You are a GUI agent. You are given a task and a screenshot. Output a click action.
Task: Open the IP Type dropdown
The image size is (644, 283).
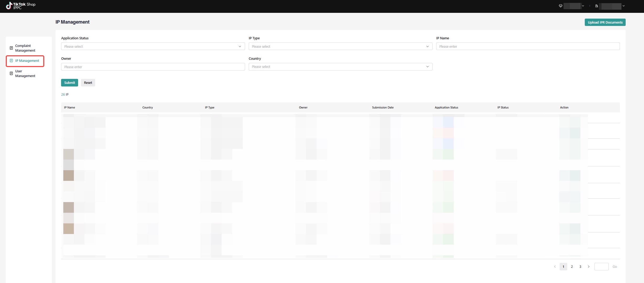point(340,46)
